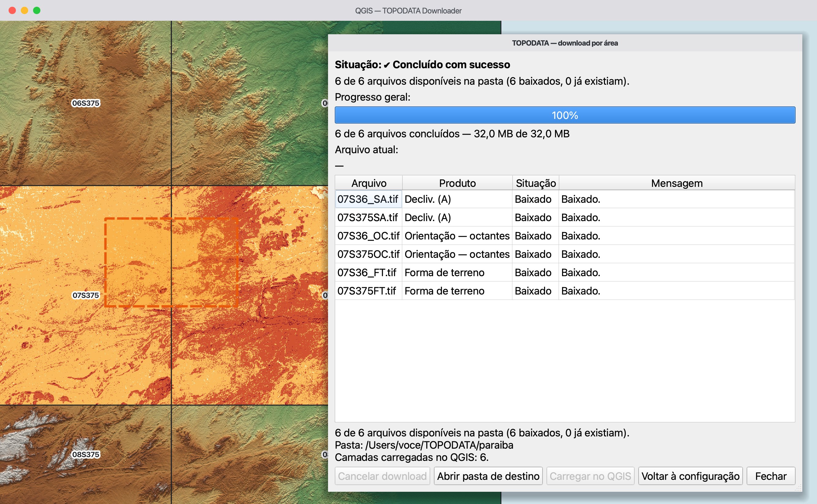Click the red window close button
817x504 pixels.
tap(12, 10)
